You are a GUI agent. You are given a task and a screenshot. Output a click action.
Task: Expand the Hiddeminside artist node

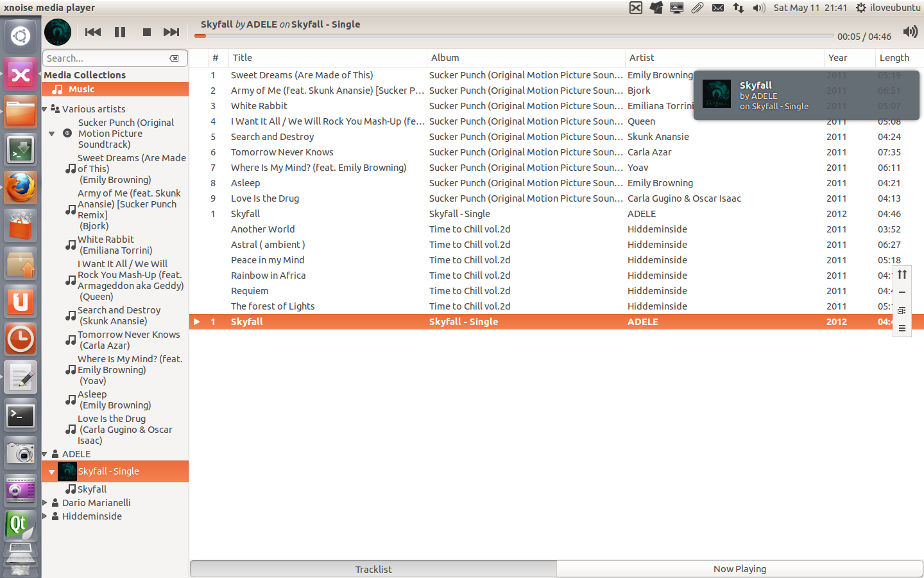click(44, 516)
